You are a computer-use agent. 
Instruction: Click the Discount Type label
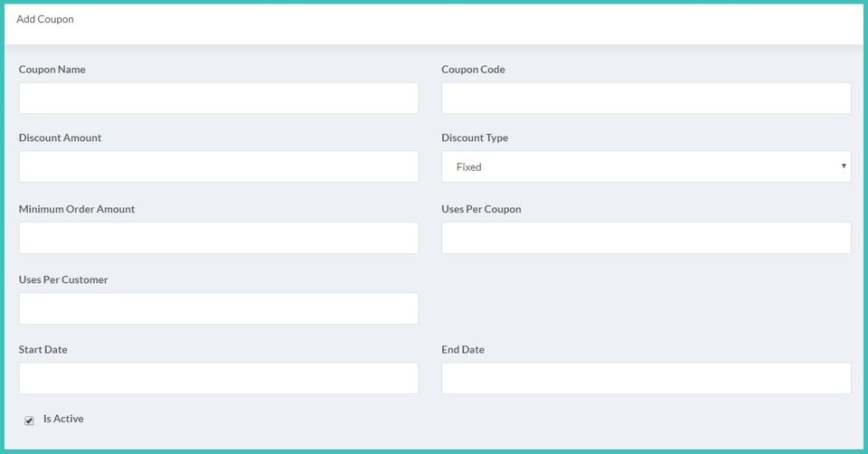475,137
